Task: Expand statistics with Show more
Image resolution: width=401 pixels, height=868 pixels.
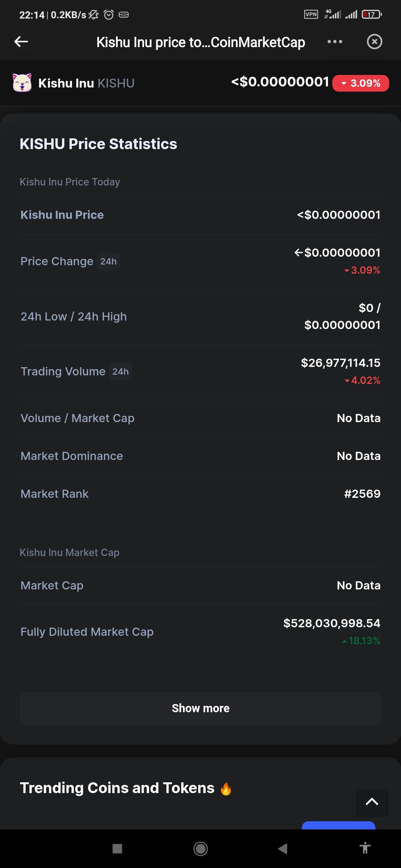Action: point(200,708)
